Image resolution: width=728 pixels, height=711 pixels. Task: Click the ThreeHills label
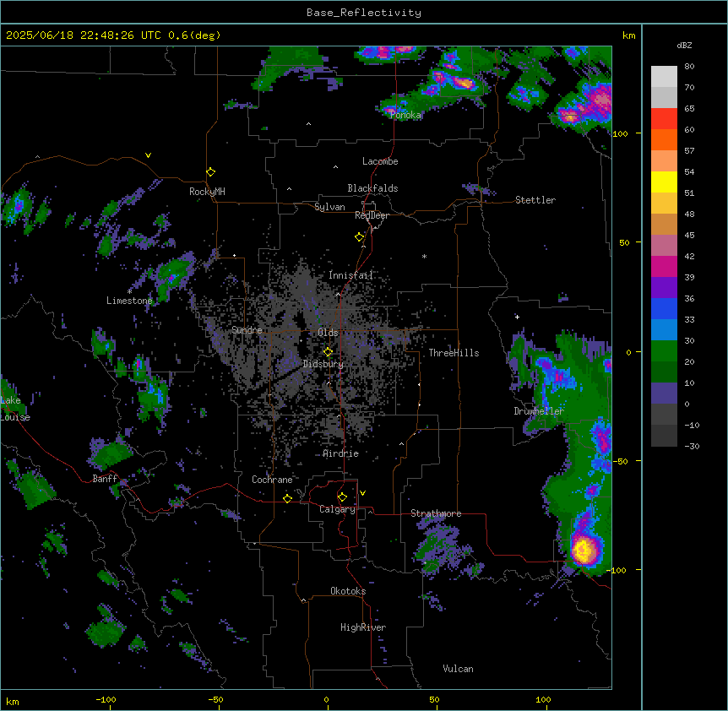454,353
